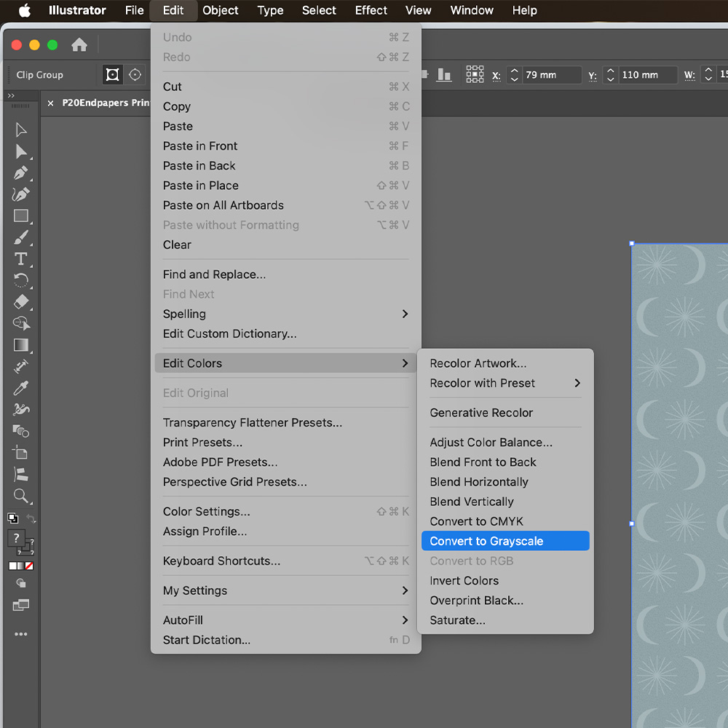Image resolution: width=728 pixels, height=728 pixels.
Task: Go to the Home screen icon
Action: tap(79, 44)
